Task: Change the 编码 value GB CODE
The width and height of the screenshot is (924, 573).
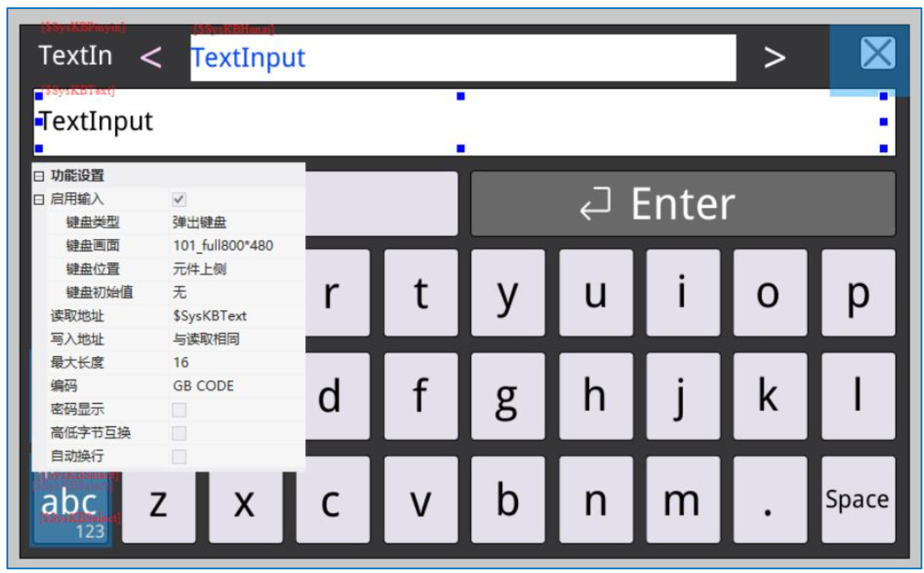Action: tap(235, 386)
